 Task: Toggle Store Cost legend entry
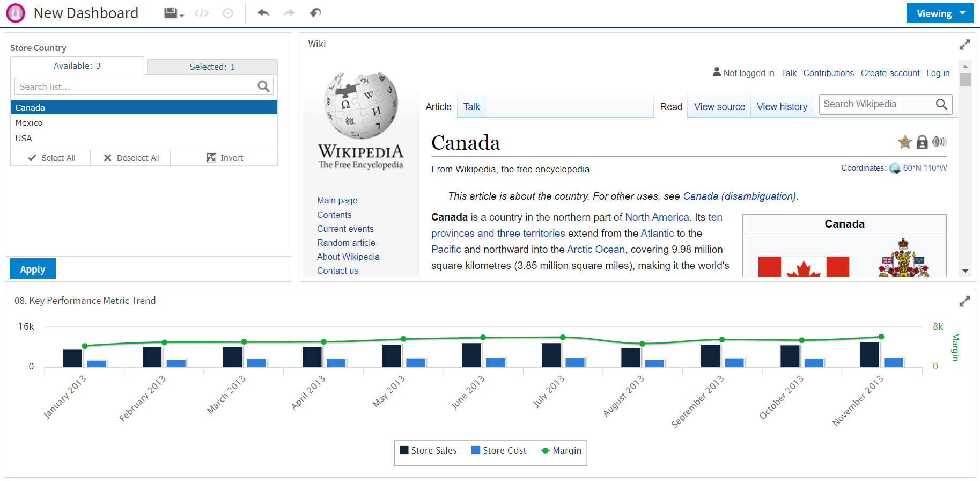[499, 450]
